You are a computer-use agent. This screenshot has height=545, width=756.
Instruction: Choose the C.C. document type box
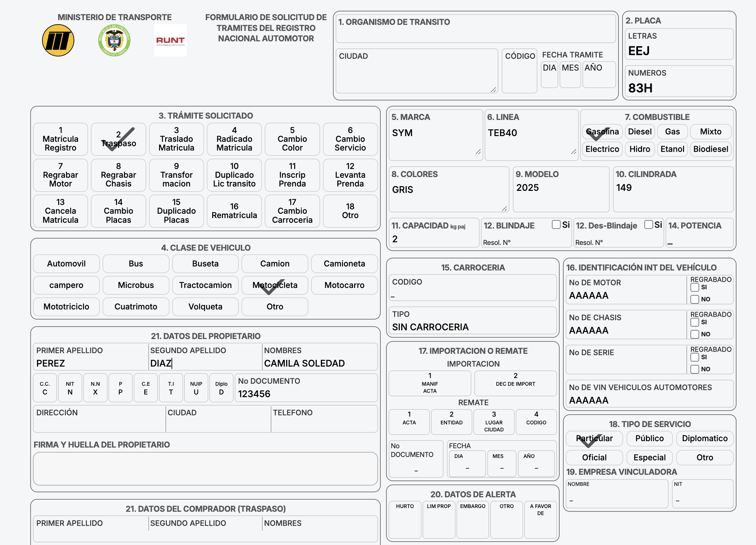point(45,388)
